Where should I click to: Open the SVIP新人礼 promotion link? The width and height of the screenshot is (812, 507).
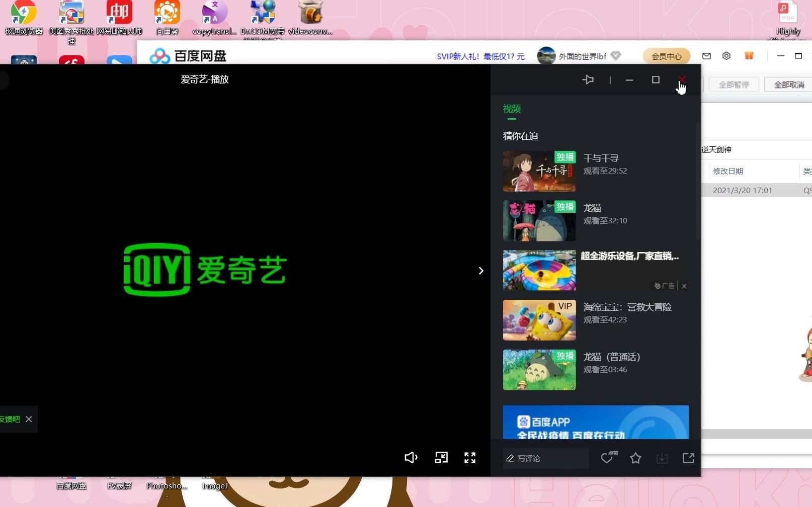pyautogui.click(x=479, y=56)
